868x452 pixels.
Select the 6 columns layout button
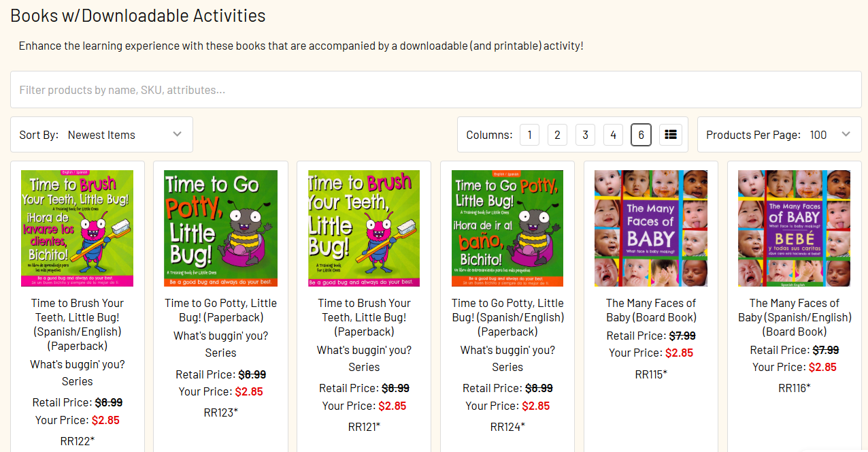pyautogui.click(x=641, y=135)
